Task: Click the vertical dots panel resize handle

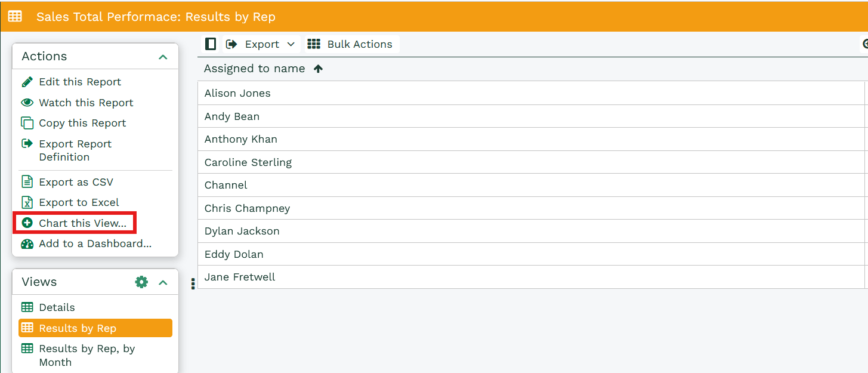Action: [x=193, y=284]
